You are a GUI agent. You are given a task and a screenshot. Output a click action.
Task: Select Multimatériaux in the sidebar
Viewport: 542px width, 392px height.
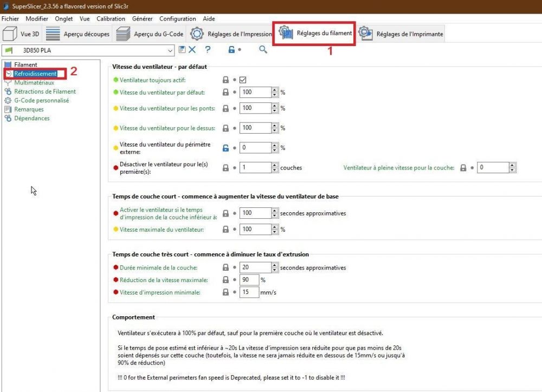click(x=34, y=82)
